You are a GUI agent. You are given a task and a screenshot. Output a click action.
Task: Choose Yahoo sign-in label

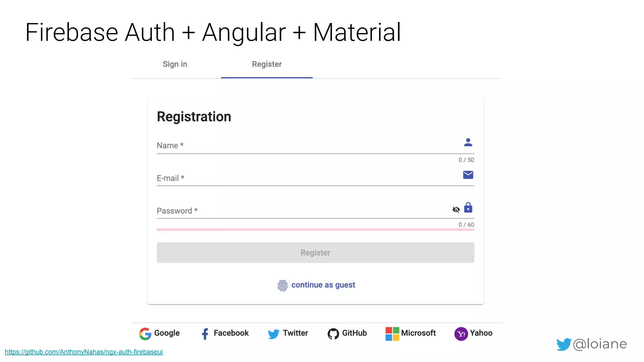click(481, 333)
